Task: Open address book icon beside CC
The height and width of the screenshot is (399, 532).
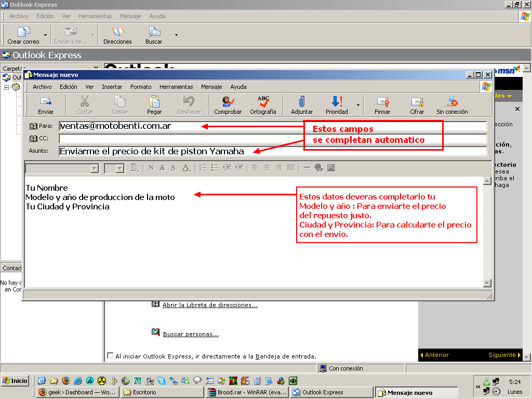Action: click(33, 138)
